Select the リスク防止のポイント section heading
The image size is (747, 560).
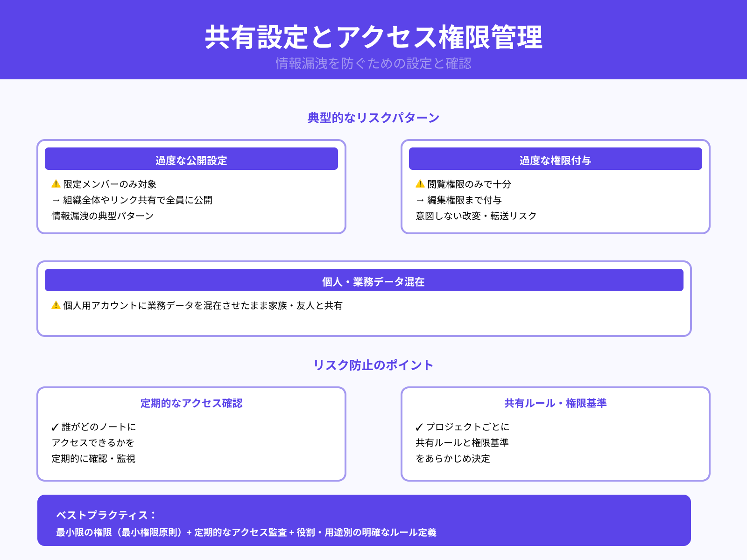click(373, 364)
